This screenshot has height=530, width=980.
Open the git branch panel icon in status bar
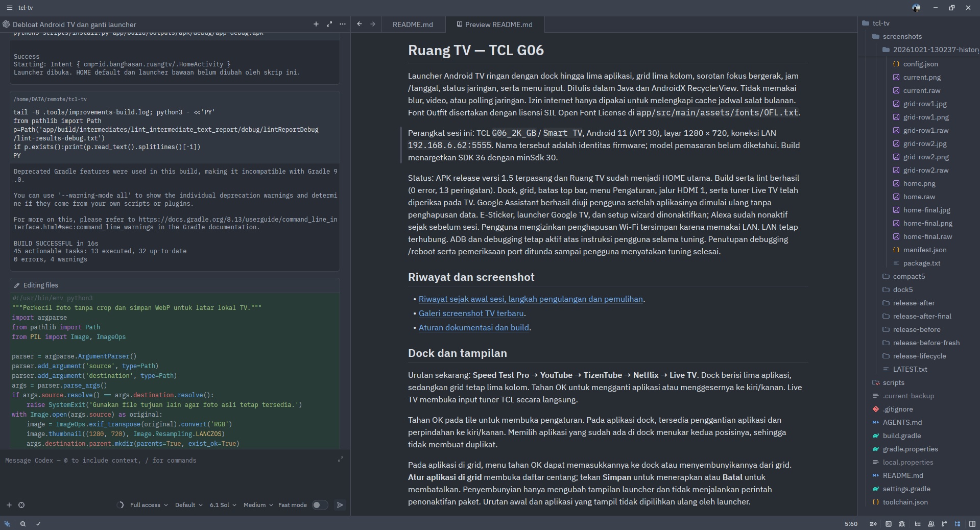coord(944,523)
